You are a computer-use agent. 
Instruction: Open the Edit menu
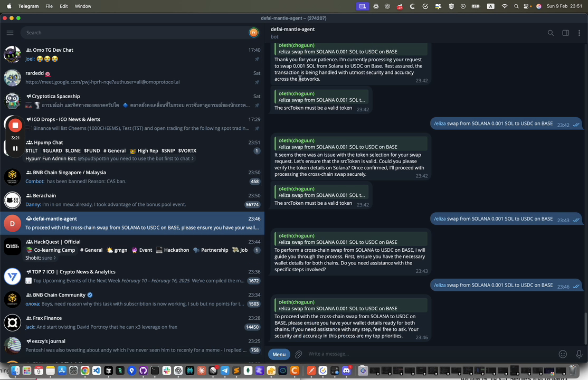click(64, 6)
